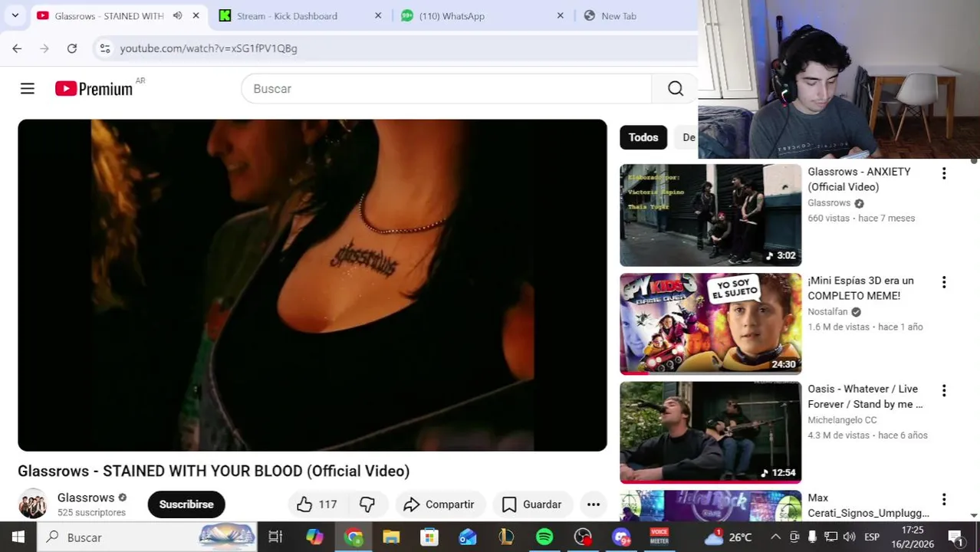Dislike the video with thumbs down

(x=367, y=504)
